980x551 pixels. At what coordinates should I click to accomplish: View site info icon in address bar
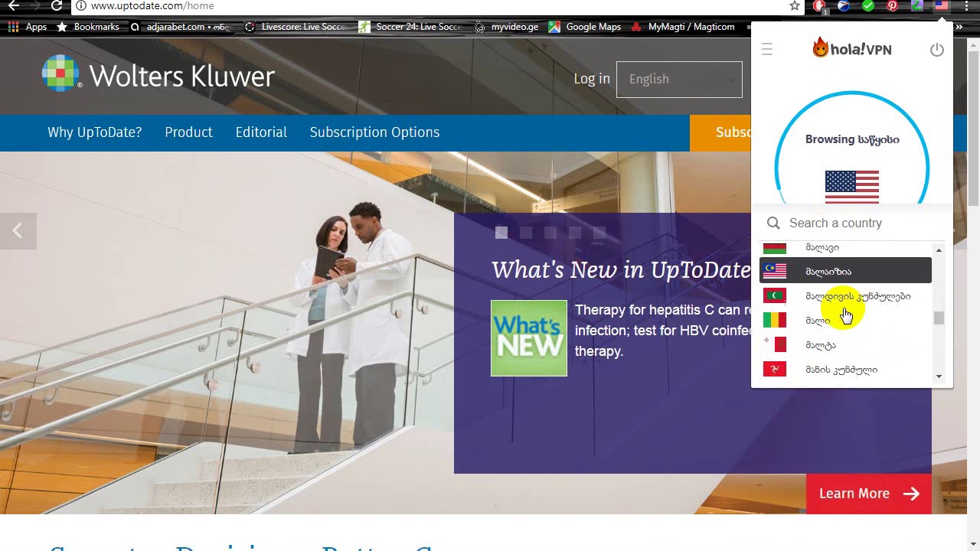tap(81, 5)
